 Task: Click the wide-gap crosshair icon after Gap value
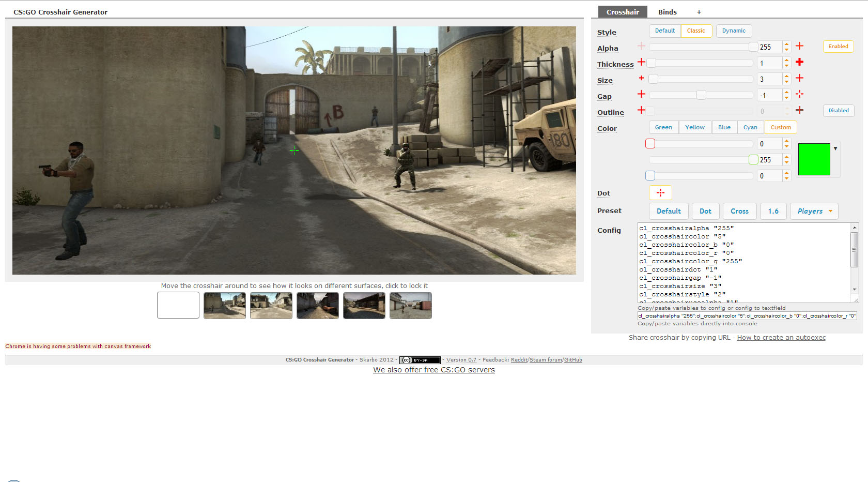pos(799,94)
